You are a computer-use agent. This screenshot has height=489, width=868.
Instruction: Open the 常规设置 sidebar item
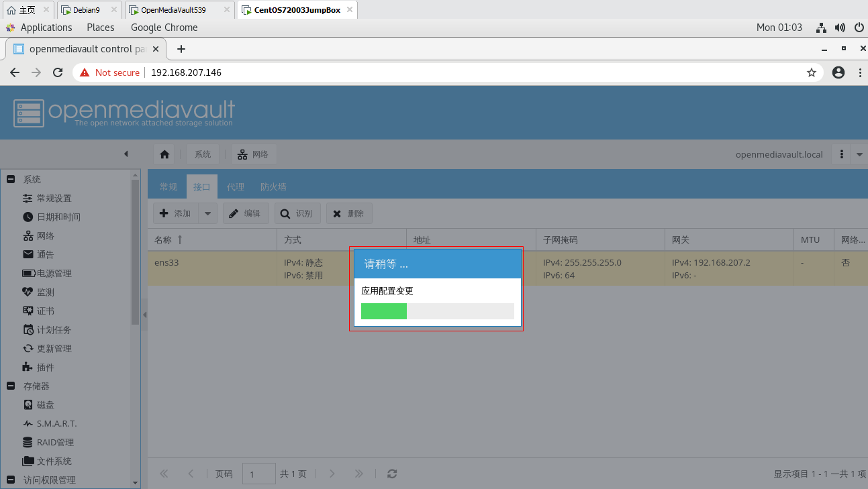point(47,199)
